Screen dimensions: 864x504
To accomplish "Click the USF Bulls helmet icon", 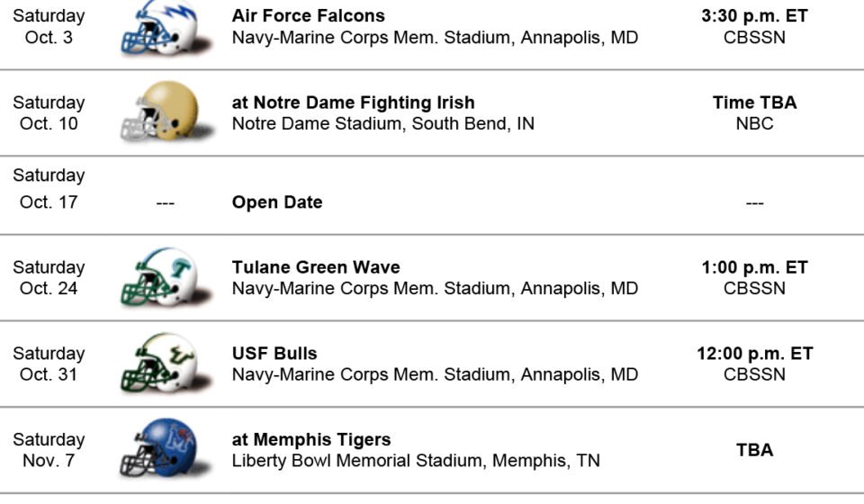I will (x=166, y=363).
